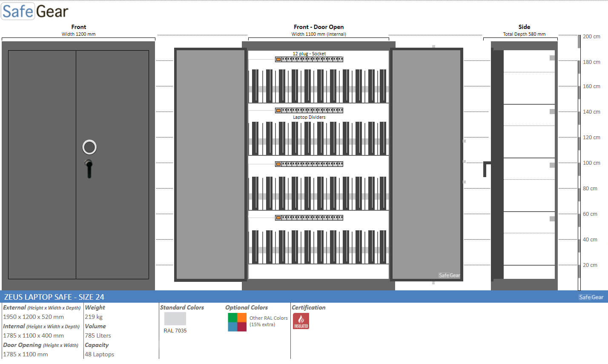Click the left closed door in the Front view
Viewport: 608px width, 364px height.
coord(42,165)
